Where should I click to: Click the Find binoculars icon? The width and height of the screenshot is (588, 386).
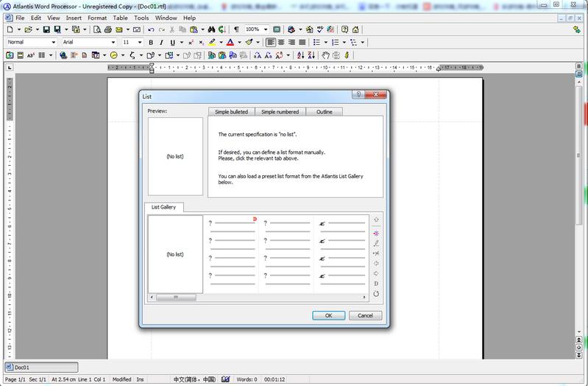(221, 29)
